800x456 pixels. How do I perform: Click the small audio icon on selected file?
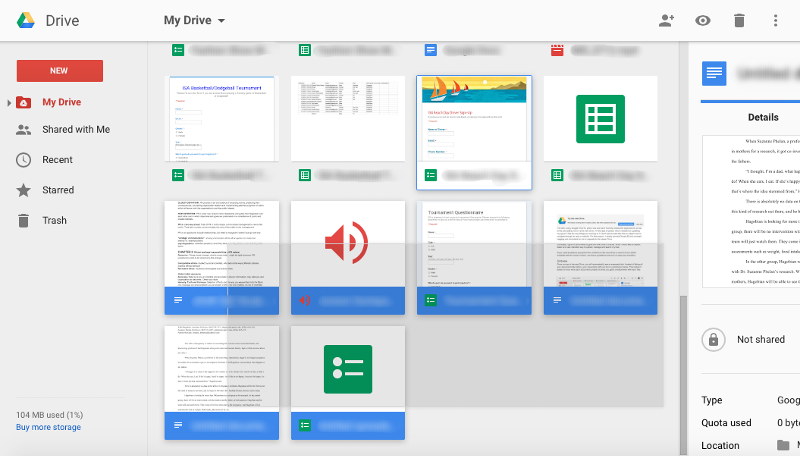(305, 300)
